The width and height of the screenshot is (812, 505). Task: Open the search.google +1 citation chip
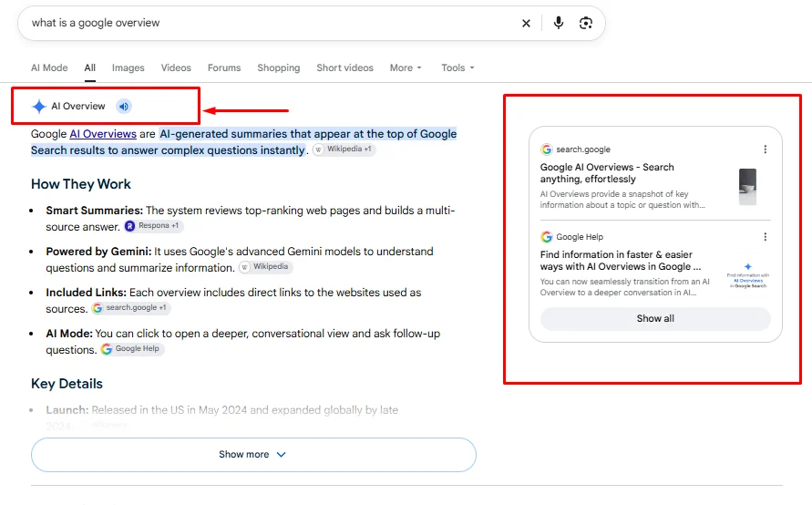tap(131, 308)
